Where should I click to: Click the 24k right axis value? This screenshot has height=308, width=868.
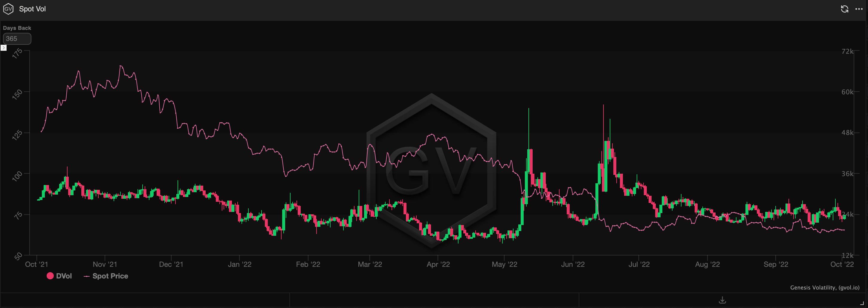tap(847, 214)
